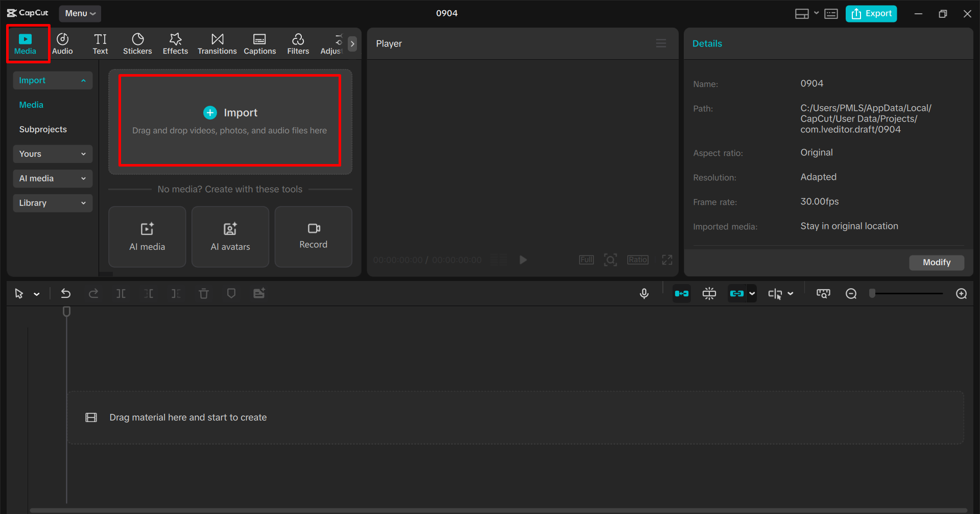Select Subprojects in the sidebar

pyautogui.click(x=43, y=129)
